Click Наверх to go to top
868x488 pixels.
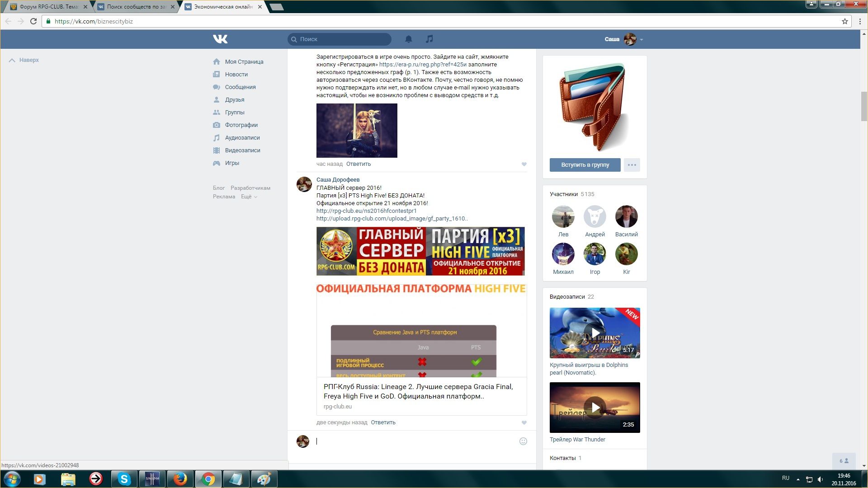tap(24, 60)
